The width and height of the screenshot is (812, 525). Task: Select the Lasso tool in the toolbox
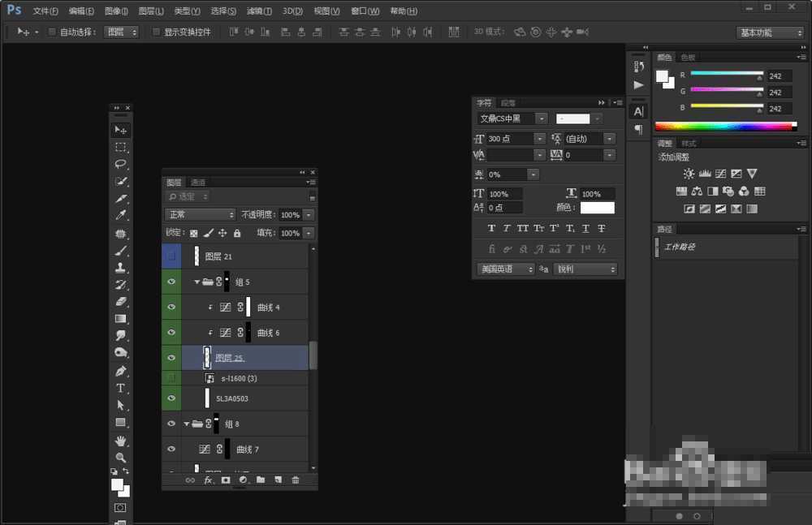[x=121, y=164]
